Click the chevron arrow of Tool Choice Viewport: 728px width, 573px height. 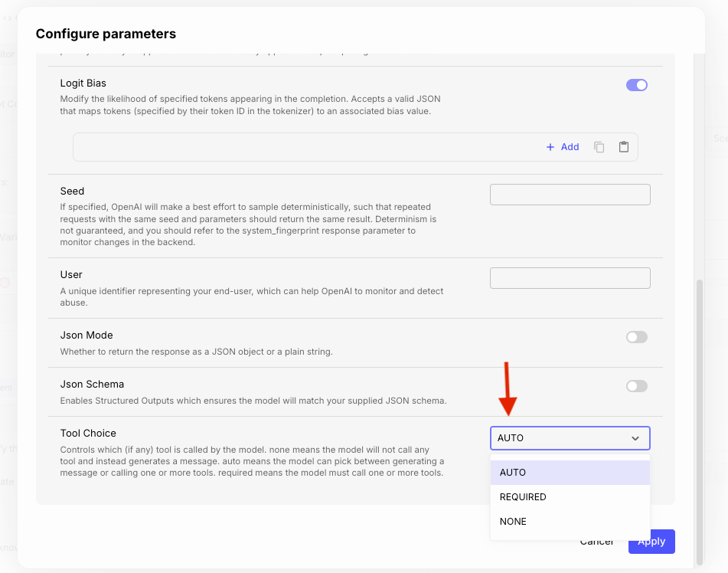(x=635, y=438)
